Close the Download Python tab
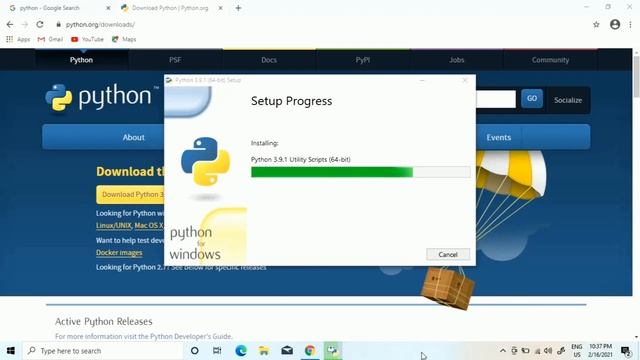Viewport: 640px width, 360px height. 220,8
